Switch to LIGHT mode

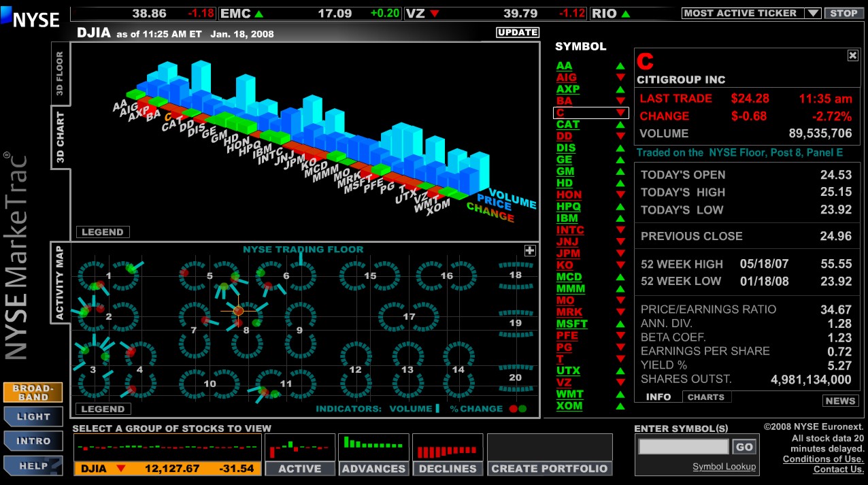coord(33,416)
